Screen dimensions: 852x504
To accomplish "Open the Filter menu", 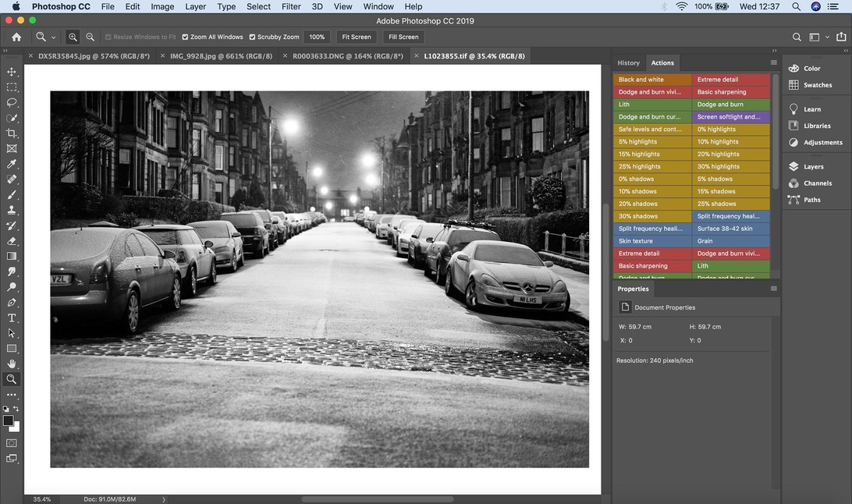I will point(291,6).
